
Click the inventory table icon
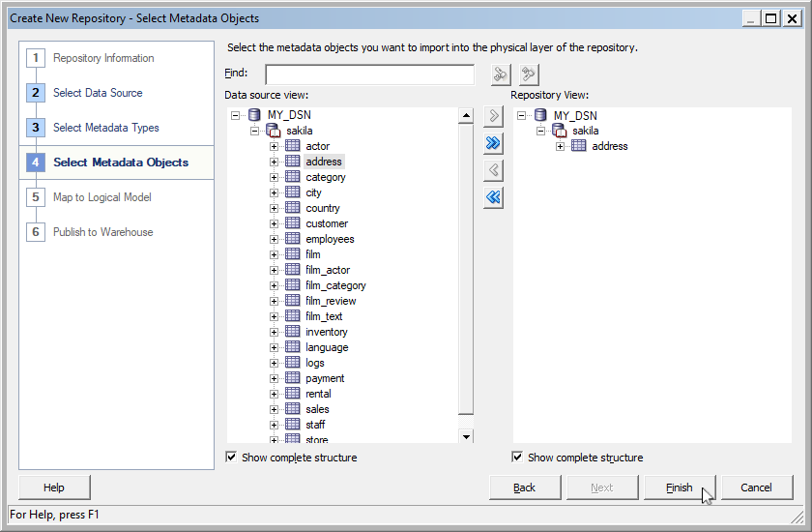(293, 332)
